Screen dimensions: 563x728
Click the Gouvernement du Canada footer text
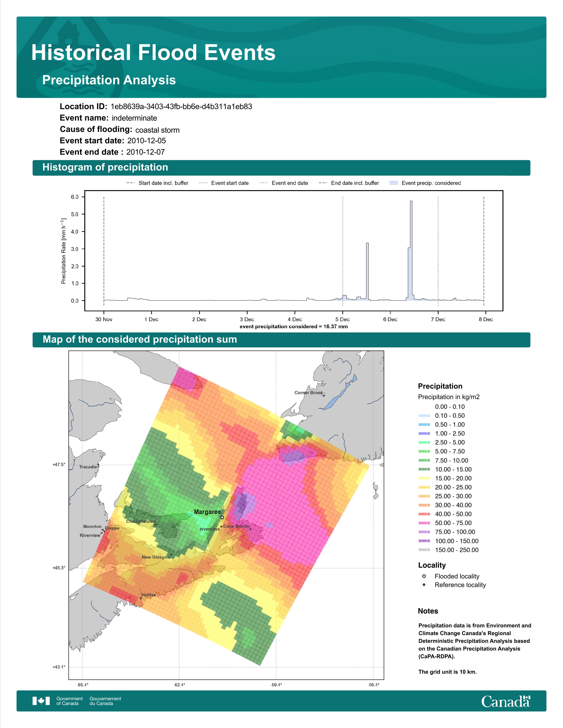[x=105, y=701]
